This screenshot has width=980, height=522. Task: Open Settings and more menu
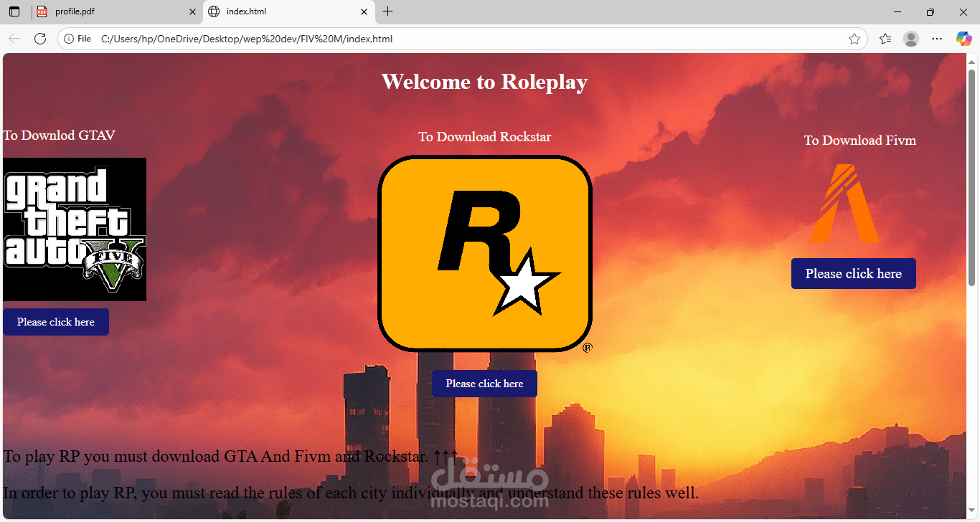point(937,39)
